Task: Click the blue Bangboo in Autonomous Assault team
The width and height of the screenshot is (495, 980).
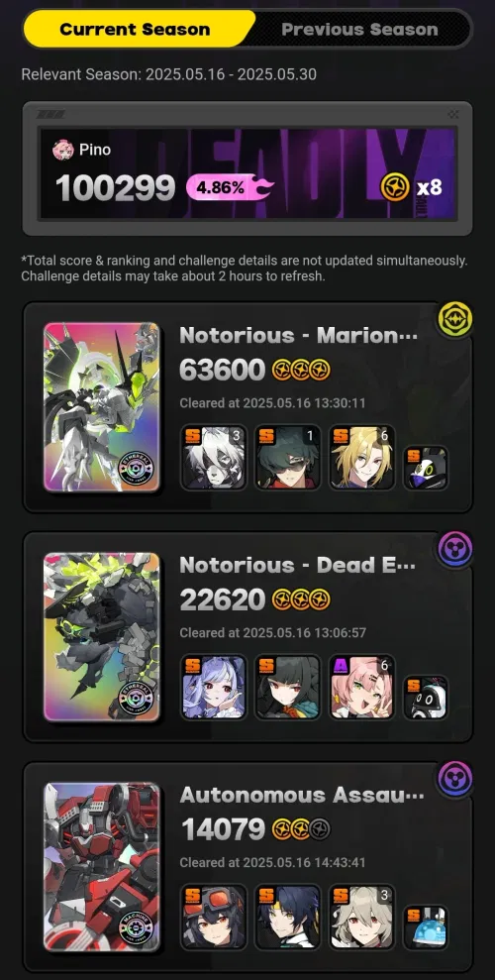Action: click(426, 927)
